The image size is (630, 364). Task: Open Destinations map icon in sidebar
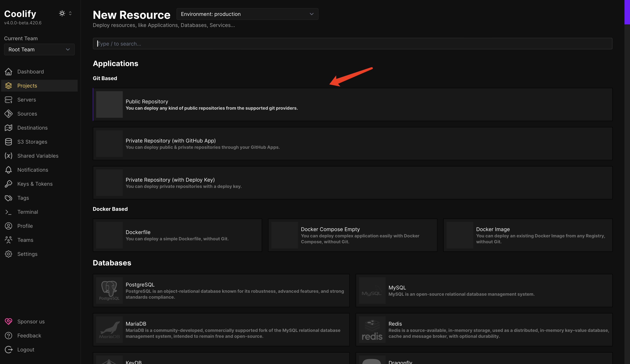[9, 128]
